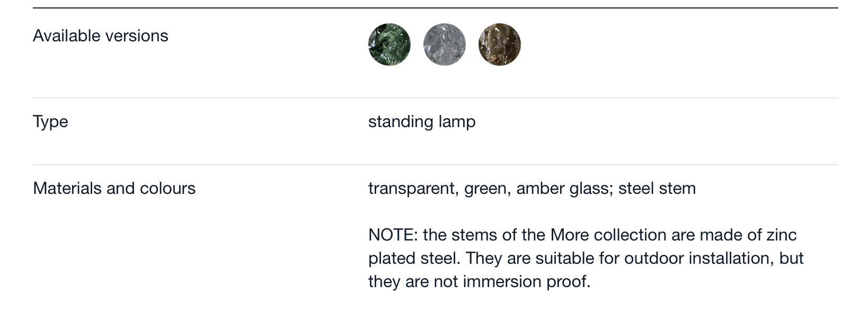Click the Type row label
868x321 pixels.
pos(50,122)
